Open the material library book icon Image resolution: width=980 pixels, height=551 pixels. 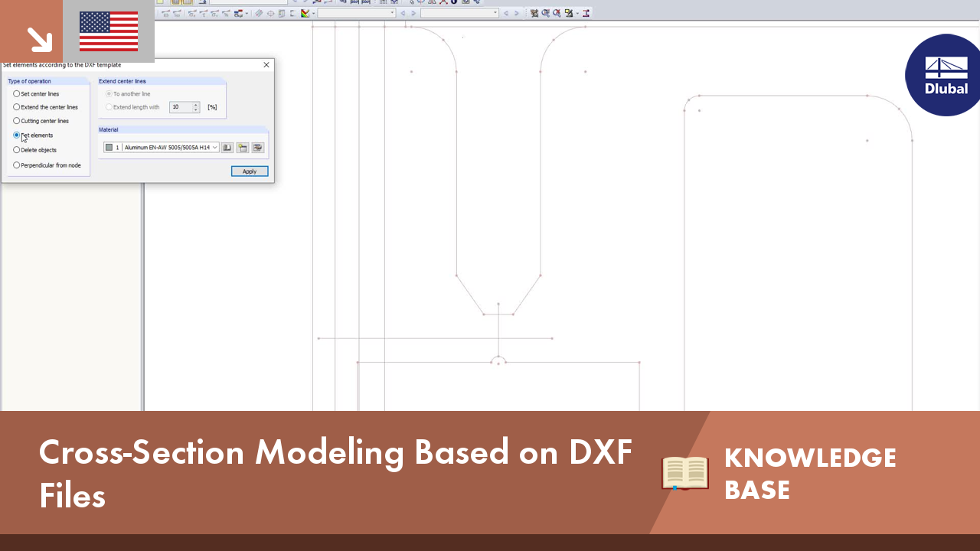[227, 147]
